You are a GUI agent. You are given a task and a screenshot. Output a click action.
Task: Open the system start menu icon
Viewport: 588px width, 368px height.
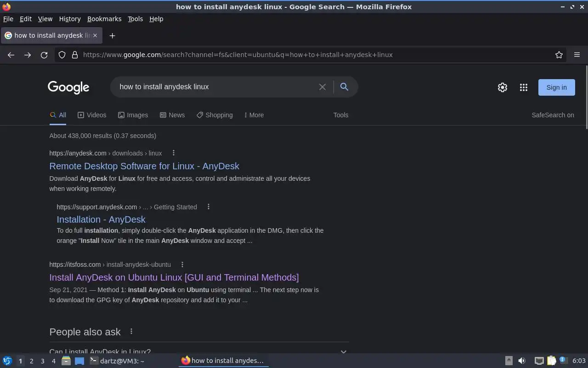click(7, 361)
